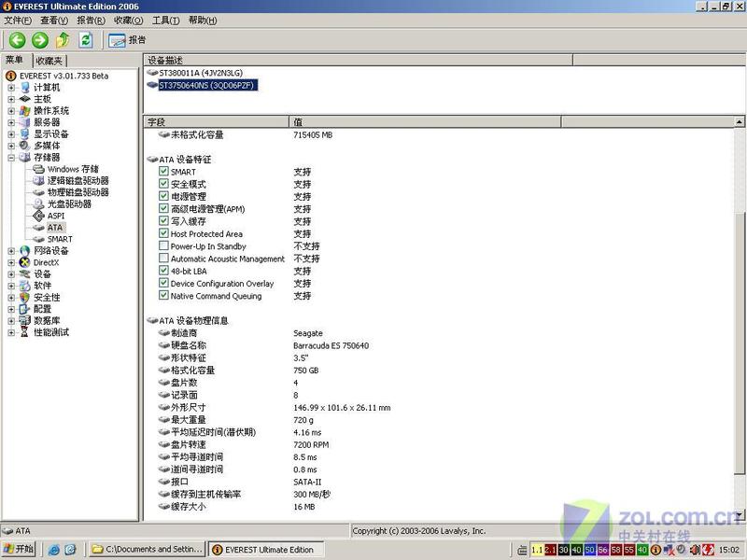Select the ST380011A (4JV2N3LG) device
The width and height of the screenshot is (747, 560).
click(201, 73)
